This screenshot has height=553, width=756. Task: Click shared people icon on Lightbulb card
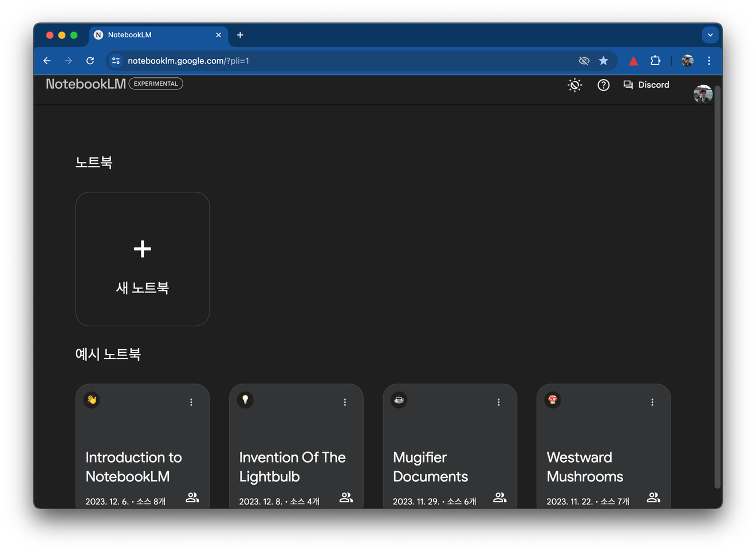[346, 497]
